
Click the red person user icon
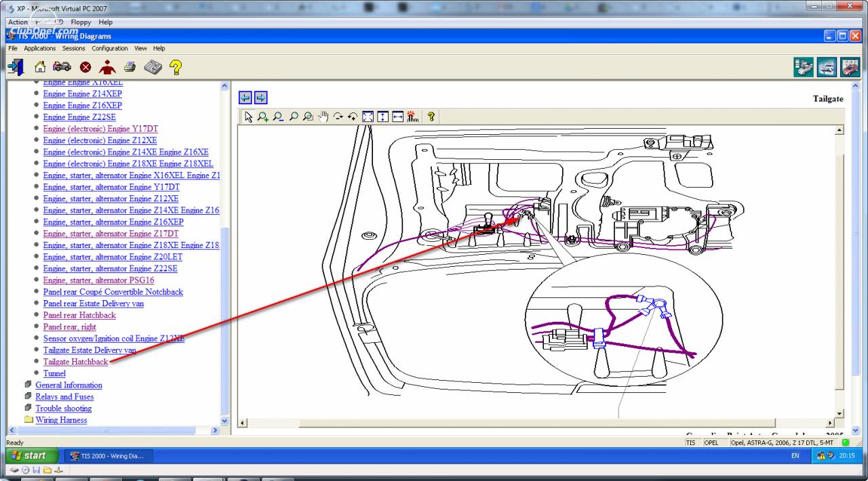tap(107, 66)
